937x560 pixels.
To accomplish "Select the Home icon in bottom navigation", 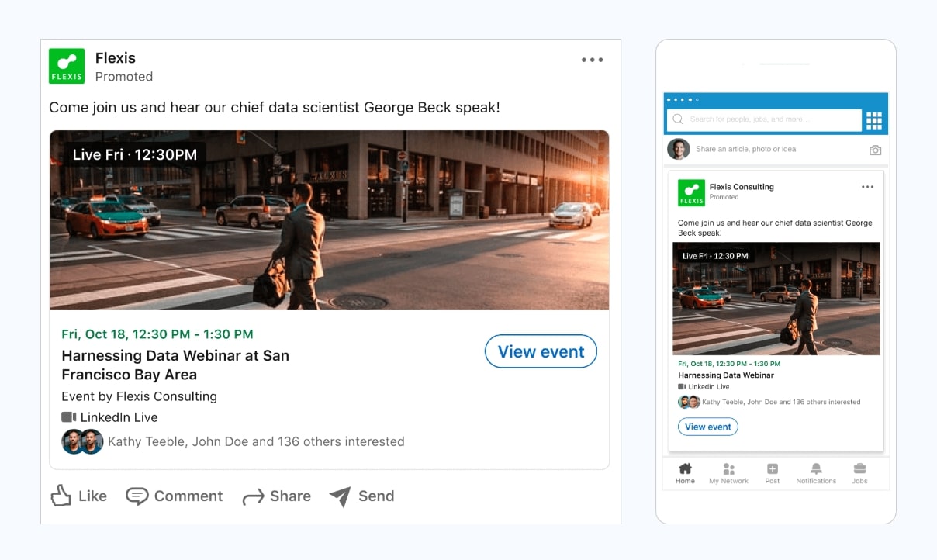I will point(685,473).
